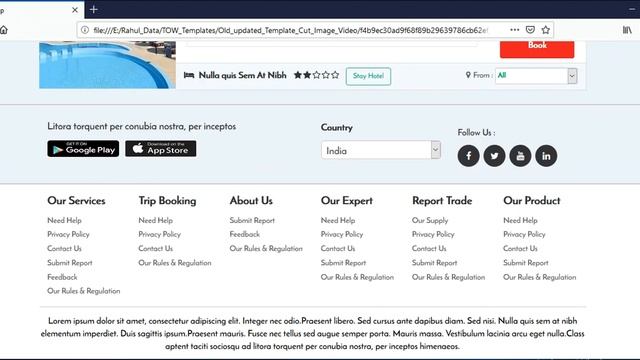The width and height of the screenshot is (640, 360).
Task: Click the Save to Pocket icon
Action: pyautogui.click(x=530, y=30)
